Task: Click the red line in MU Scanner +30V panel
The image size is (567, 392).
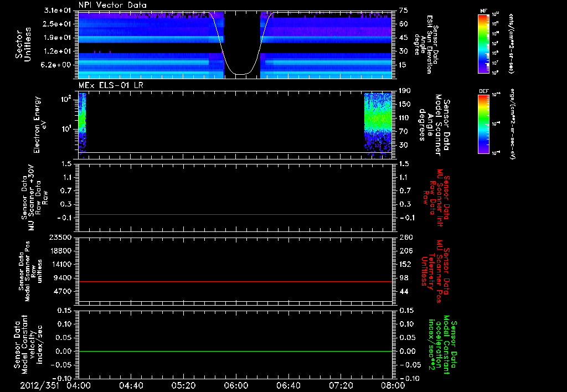Action: click(235, 214)
